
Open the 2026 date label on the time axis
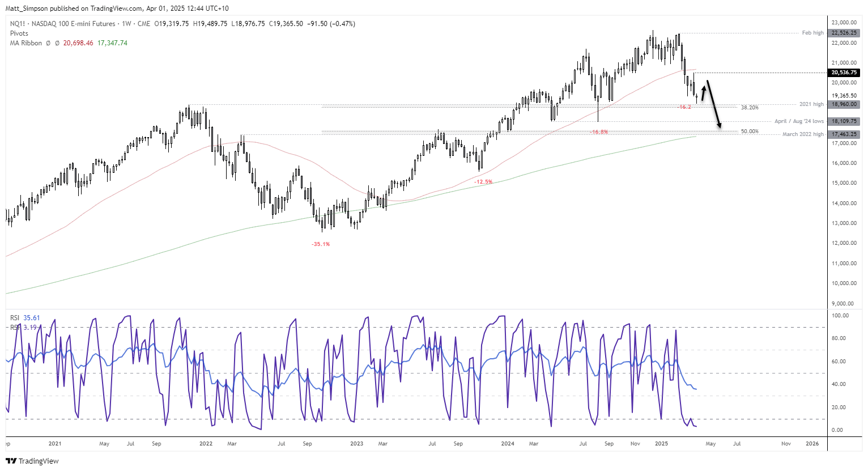(x=812, y=444)
